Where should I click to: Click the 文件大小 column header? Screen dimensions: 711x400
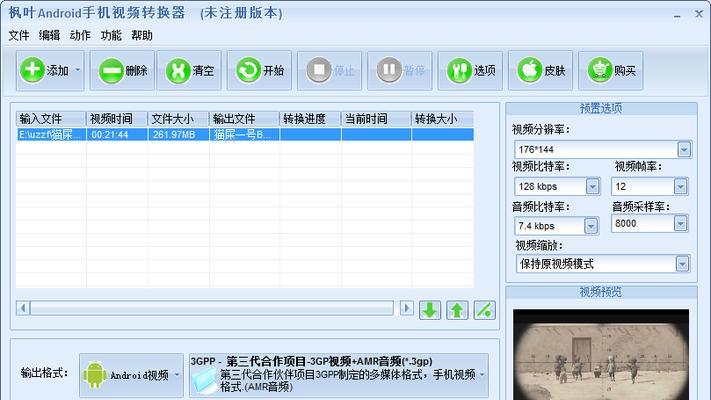pos(178,119)
